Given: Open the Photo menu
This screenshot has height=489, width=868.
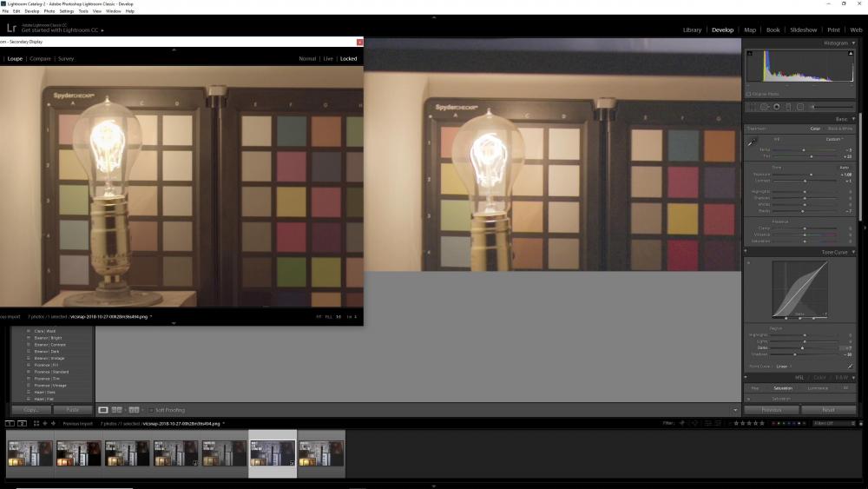Looking at the screenshot, I should [x=49, y=11].
